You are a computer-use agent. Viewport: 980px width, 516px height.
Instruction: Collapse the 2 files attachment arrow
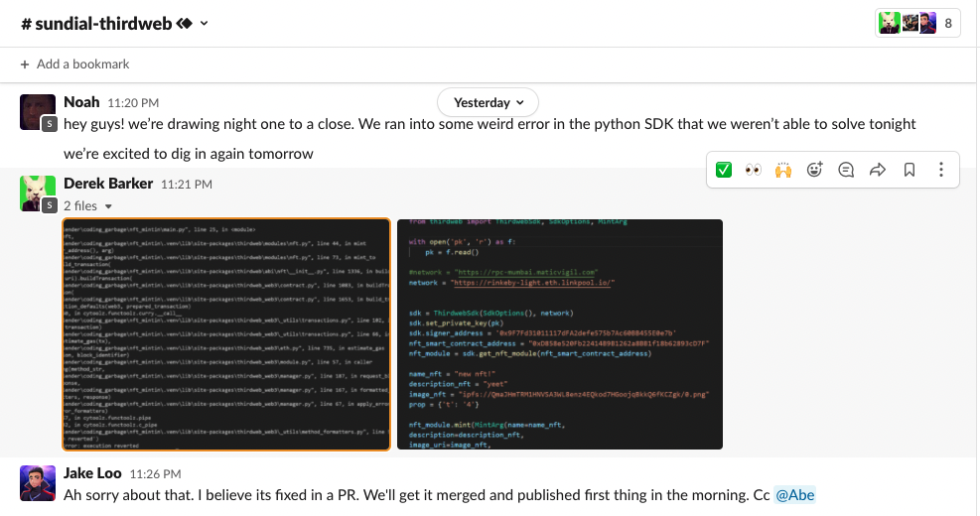108,206
